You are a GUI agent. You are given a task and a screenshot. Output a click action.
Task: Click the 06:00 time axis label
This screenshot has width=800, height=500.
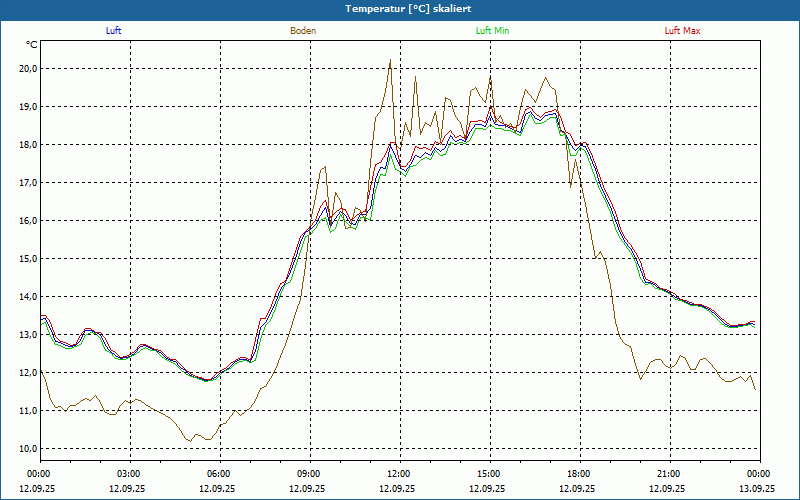pyautogui.click(x=219, y=474)
